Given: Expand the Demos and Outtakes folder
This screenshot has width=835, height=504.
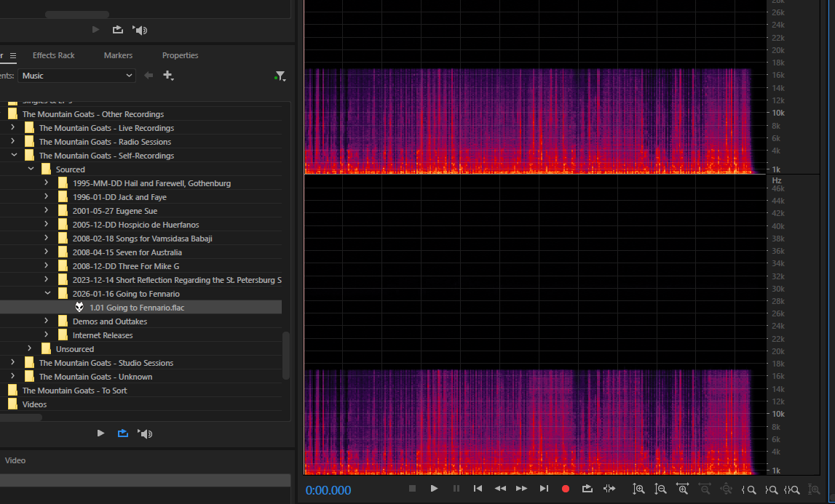Looking at the screenshot, I should point(47,321).
